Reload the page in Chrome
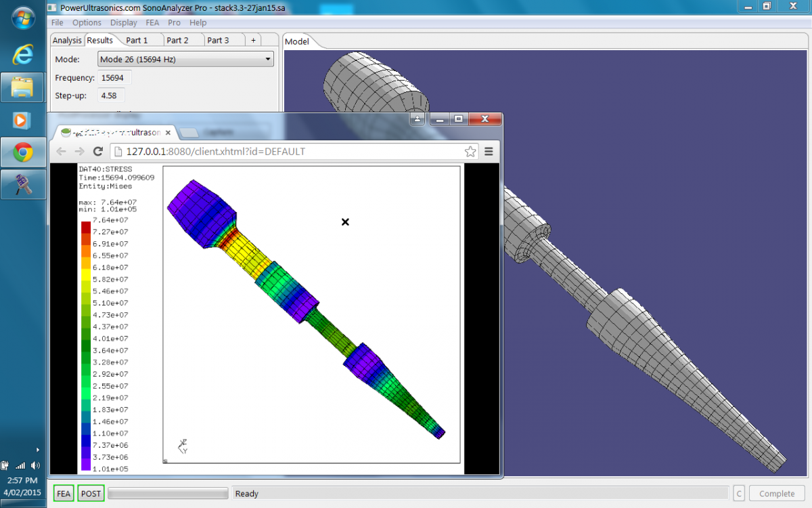This screenshot has width=812, height=508. (98, 151)
